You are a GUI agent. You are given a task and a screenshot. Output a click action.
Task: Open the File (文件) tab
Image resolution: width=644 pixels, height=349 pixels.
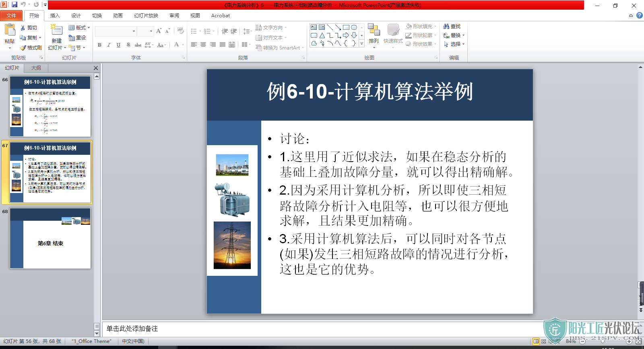point(11,16)
